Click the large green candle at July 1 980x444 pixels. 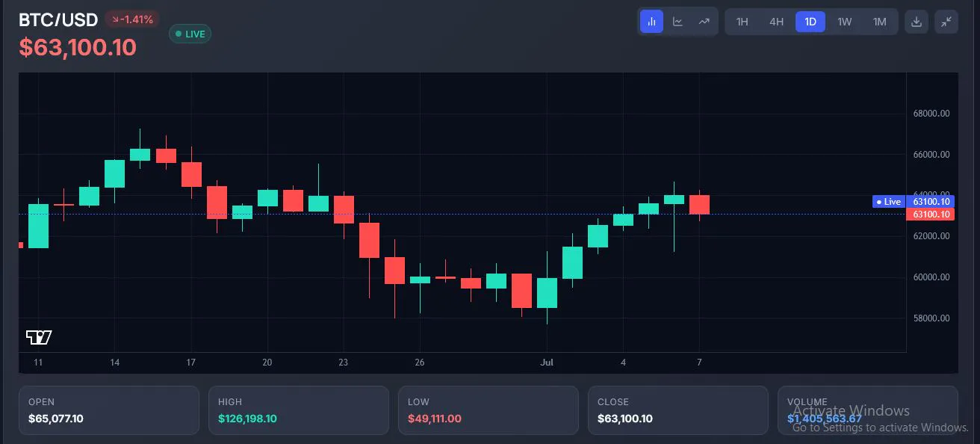tap(547, 292)
